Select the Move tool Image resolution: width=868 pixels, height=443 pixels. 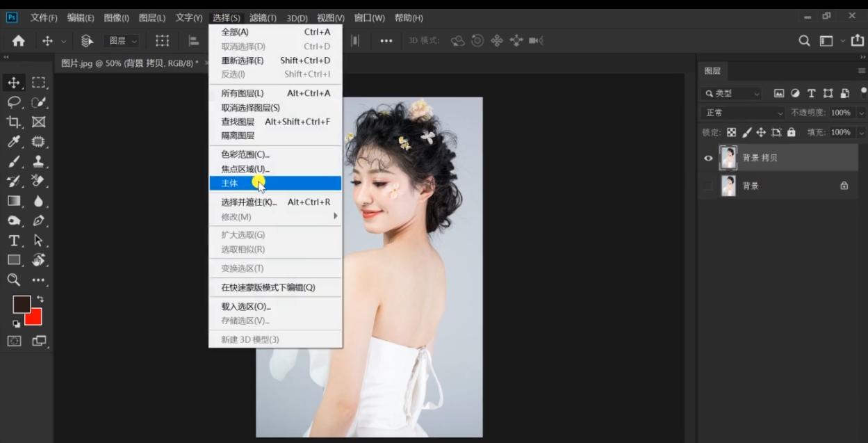pyautogui.click(x=13, y=83)
